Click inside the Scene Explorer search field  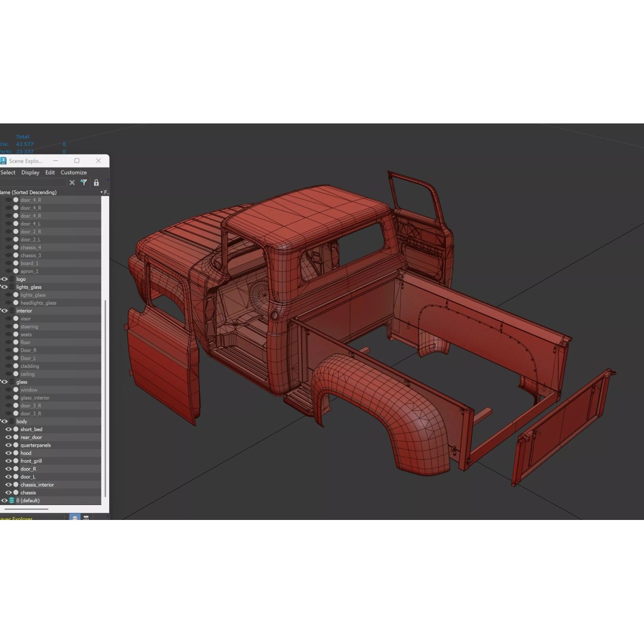click(x=33, y=182)
